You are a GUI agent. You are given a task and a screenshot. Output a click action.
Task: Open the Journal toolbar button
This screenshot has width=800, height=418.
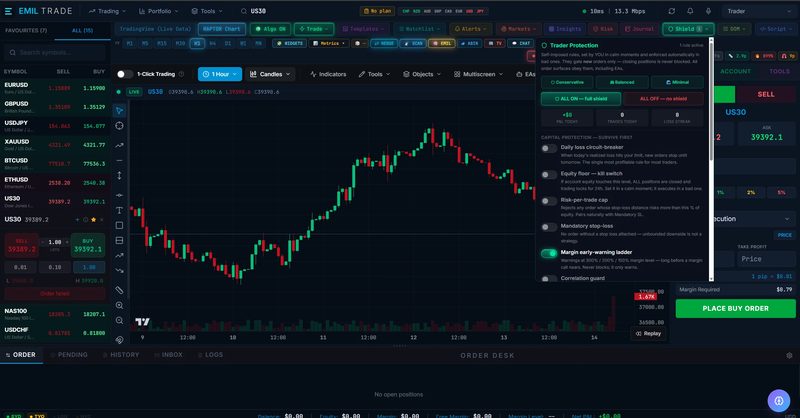coord(639,29)
